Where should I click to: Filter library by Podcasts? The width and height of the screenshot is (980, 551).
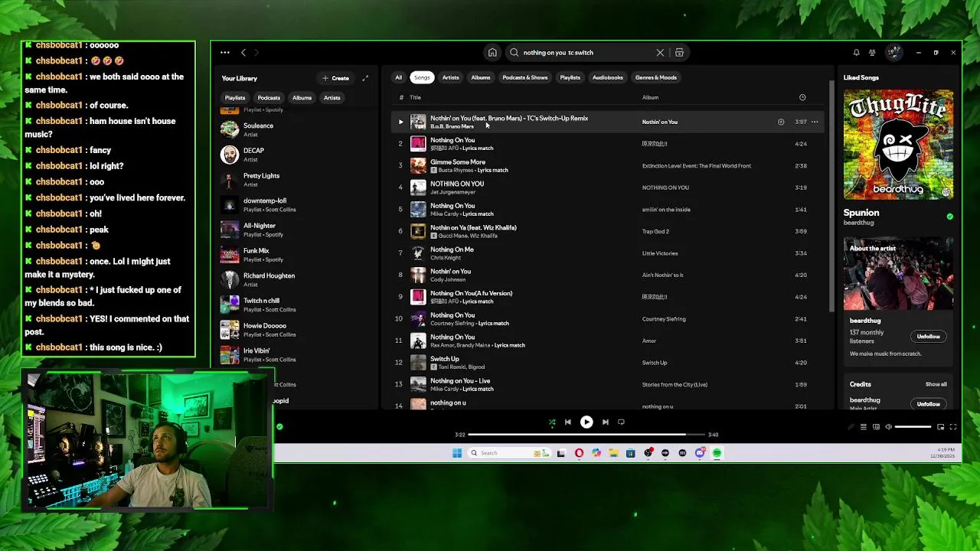269,98
